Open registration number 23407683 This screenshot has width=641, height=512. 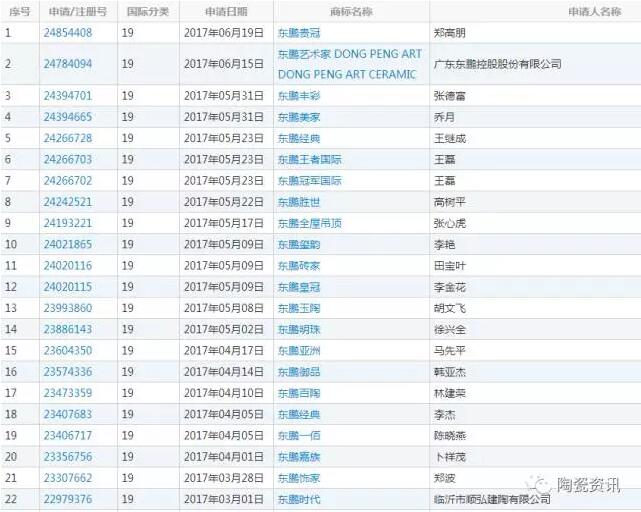pos(68,414)
